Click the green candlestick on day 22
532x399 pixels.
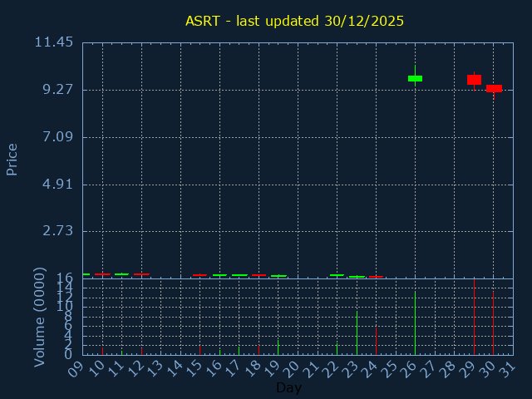[x=337, y=274]
